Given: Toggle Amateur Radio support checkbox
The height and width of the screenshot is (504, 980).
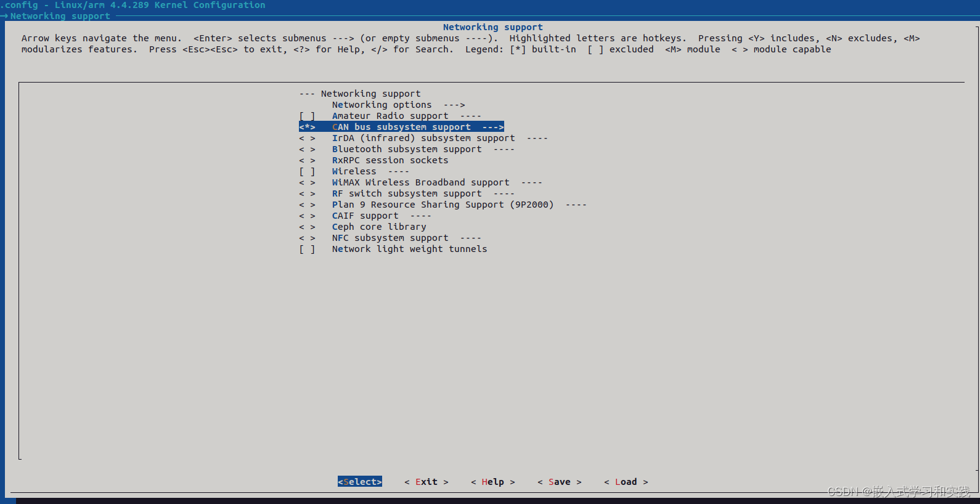Looking at the screenshot, I should coord(307,116).
